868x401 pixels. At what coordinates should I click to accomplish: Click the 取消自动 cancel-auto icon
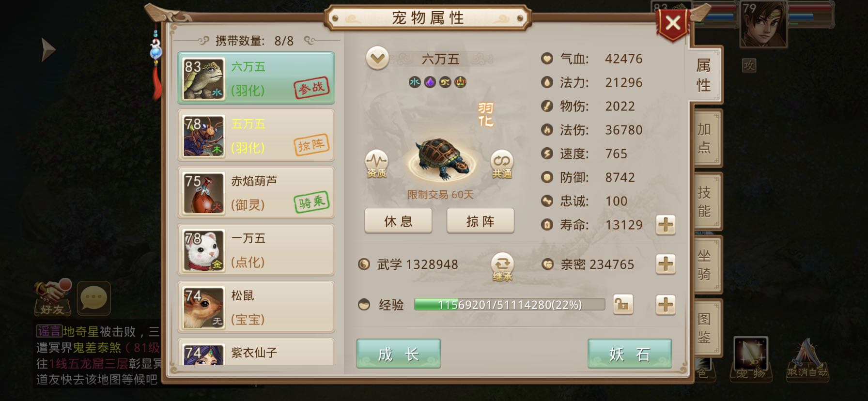807,359
